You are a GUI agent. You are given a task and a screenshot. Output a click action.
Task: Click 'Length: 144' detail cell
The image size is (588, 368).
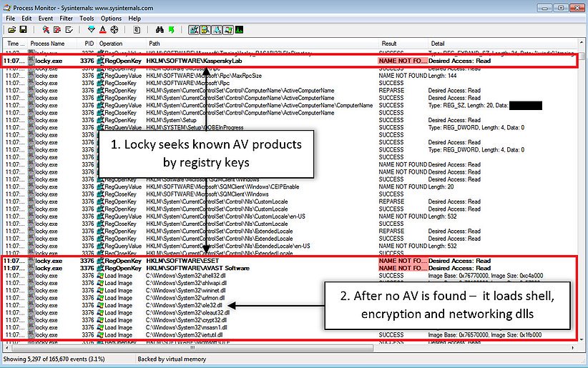click(x=443, y=76)
